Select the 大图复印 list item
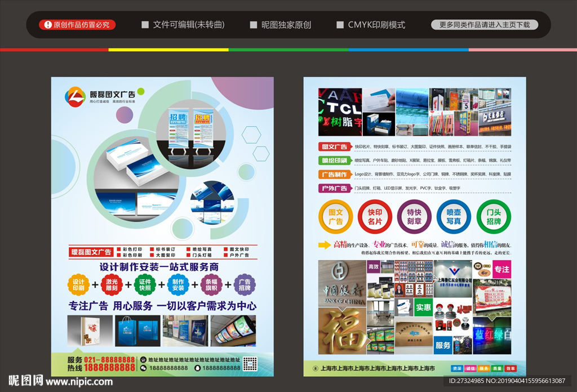This screenshot has height=392, width=577. pyautogui.click(x=163, y=255)
